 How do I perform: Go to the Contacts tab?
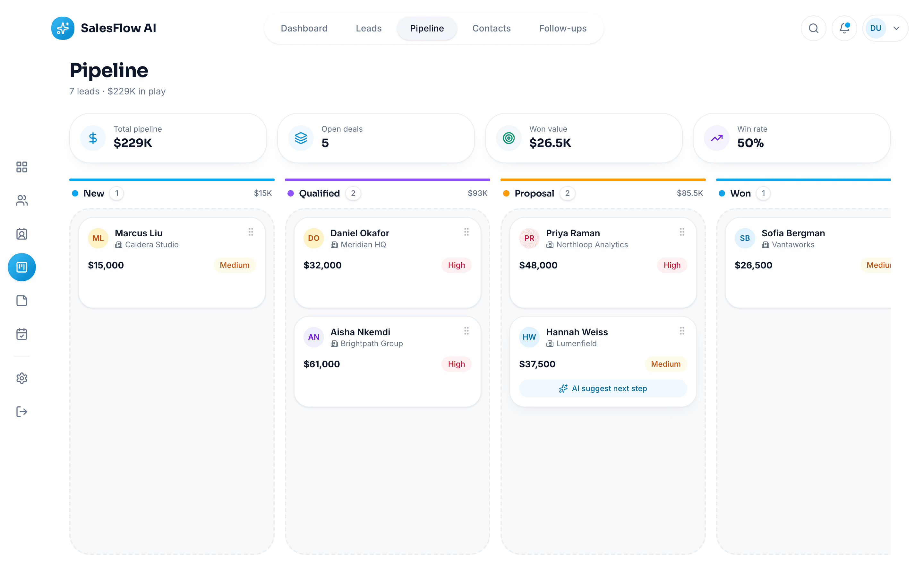[491, 28]
